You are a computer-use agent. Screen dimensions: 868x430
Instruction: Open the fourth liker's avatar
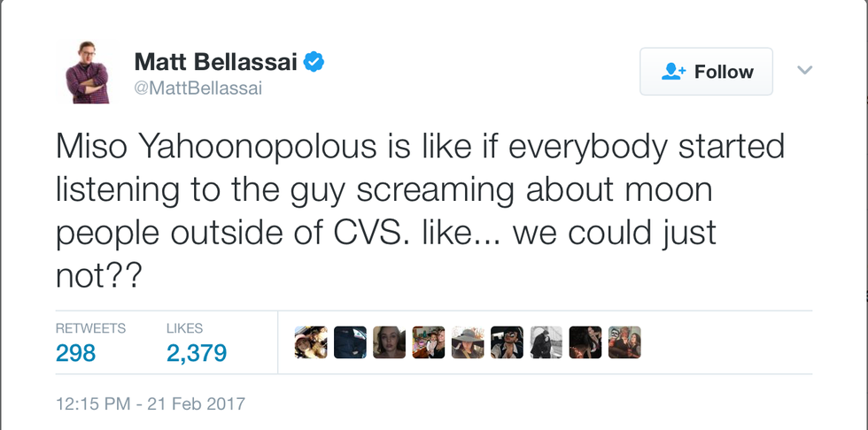point(429,342)
